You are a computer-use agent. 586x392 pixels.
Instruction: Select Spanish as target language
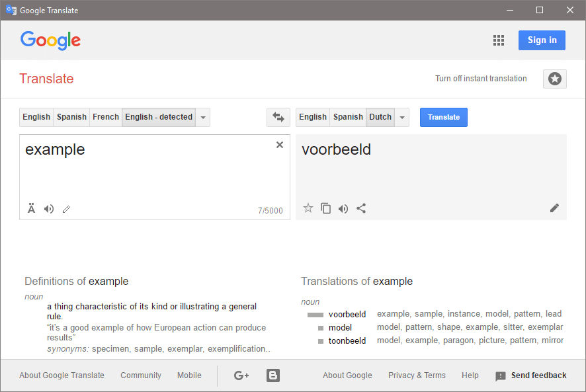pyautogui.click(x=348, y=118)
